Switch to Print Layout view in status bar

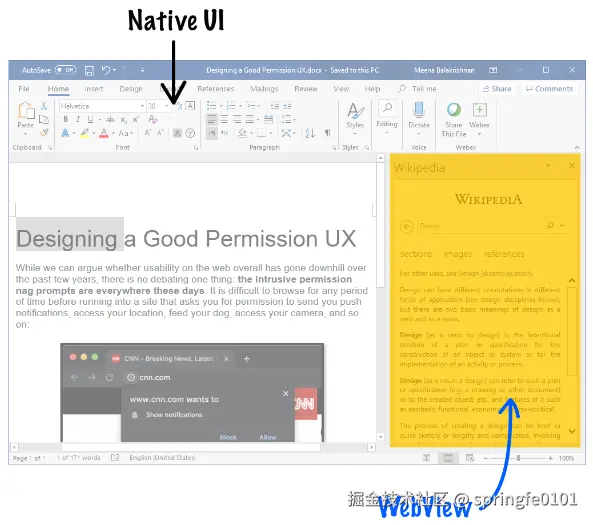tap(448, 458)
